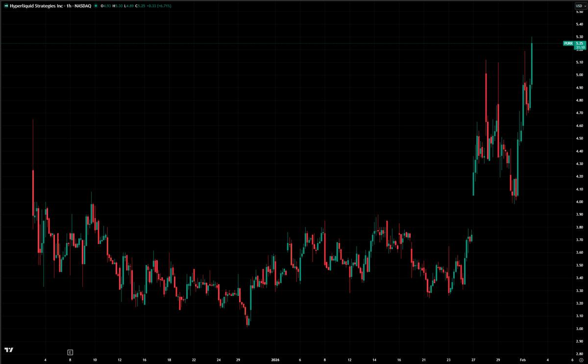Click the close value C5.25

pos(140,6)
